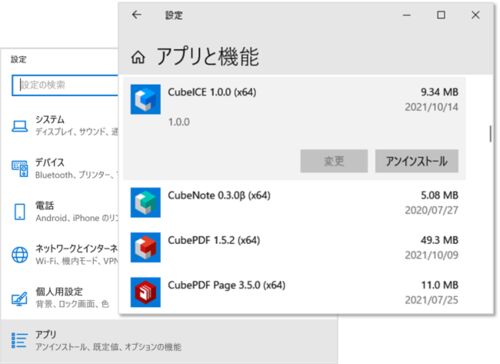
Task: Click the app list scrollbar thumb
Action: click(490, 134)
